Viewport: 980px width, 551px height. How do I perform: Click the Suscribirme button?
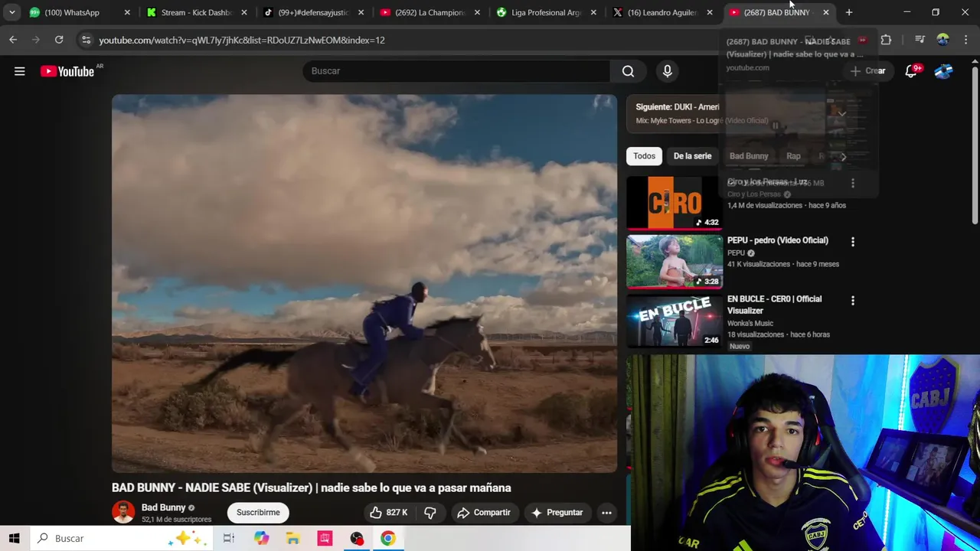tap(258, 513)
